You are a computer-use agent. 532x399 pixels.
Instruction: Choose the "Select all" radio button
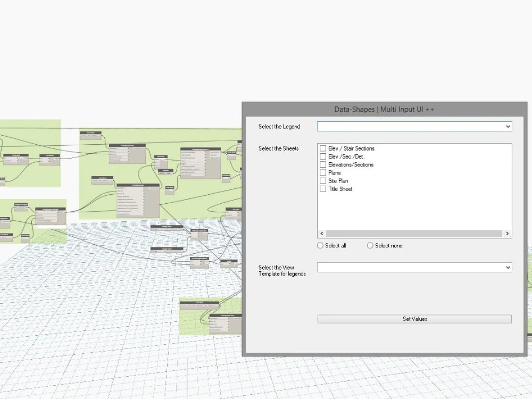click(320, 245)
